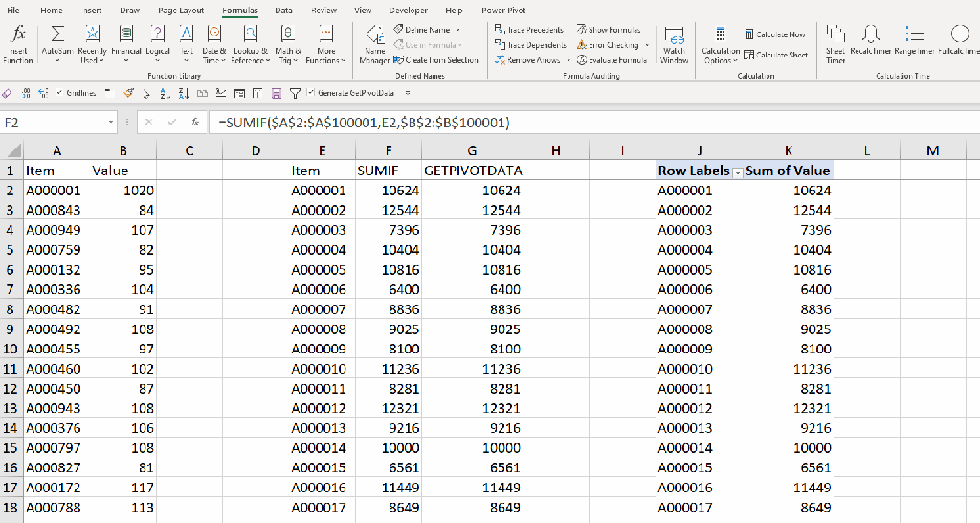Open the Power Pivot tab
Image resolution: width=980 pixels, height=523 pixels.
click(503, 11)
